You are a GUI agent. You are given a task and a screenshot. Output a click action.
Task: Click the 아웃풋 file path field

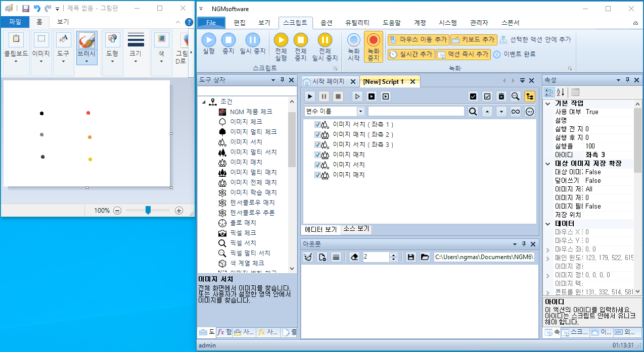(x=484, y=257)
